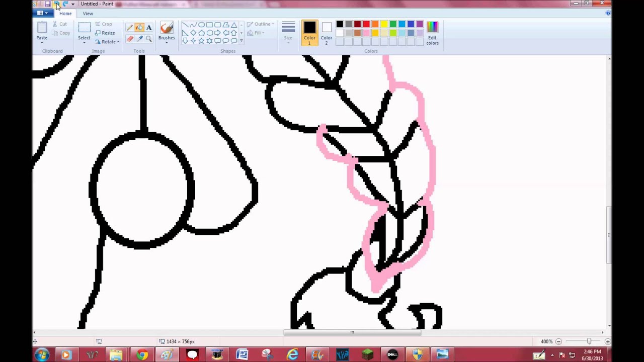Select the Magnifier tool
The height and width of the screenshot is (362, 644).
tap(149, 39)
